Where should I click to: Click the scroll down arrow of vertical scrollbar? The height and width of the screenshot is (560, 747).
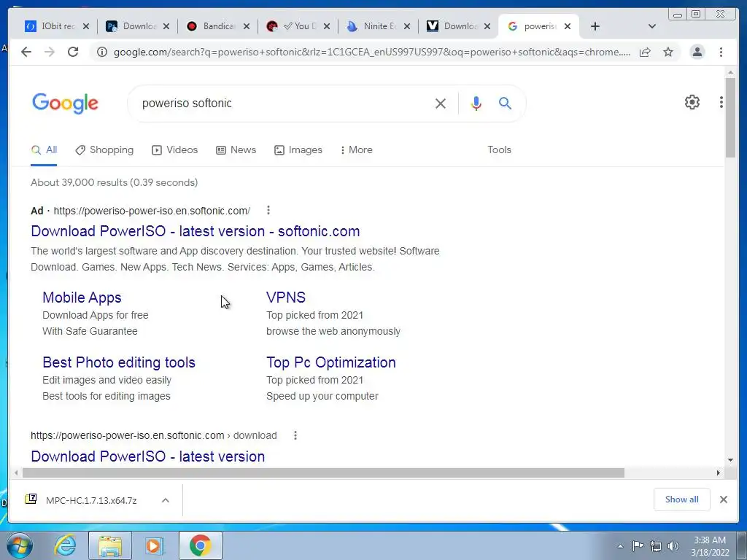click(x=730, y=460)
